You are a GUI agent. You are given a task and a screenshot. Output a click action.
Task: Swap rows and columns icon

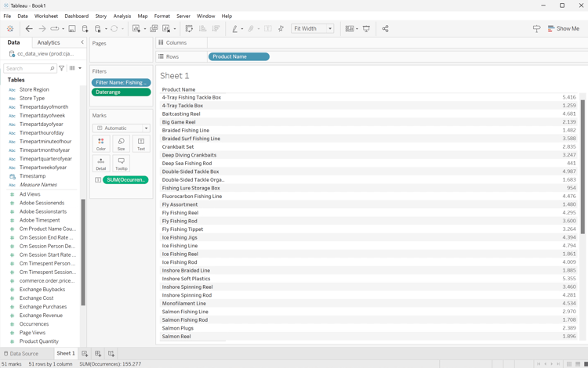pyautogui.click(x=189, y=29)
